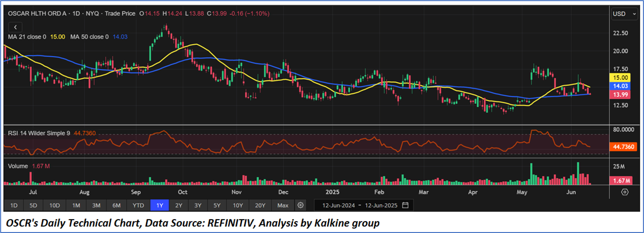The height and width of the screenshot is (233, 644).
Task: Click the May label on time axis
Action: point(523,192)
